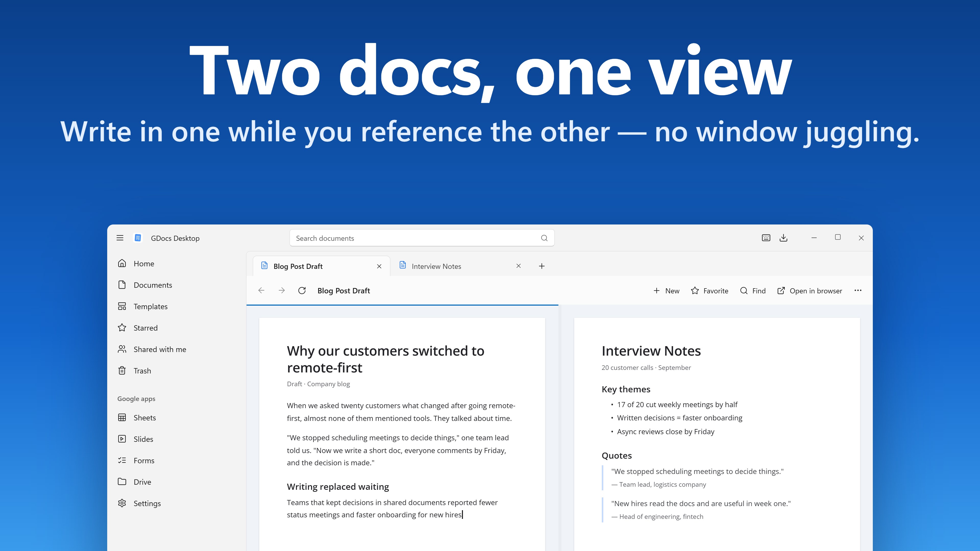Image resolution: width=980 pixels, height=551 pixels.
Task: Click the New button in toolbar
Action: (666, 291)
